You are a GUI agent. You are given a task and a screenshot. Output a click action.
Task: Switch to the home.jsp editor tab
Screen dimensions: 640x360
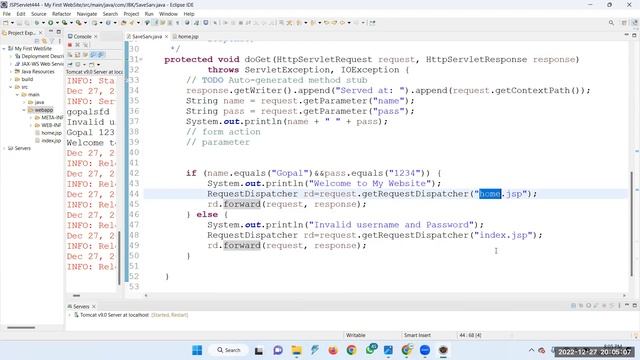(x=186, y=36)
